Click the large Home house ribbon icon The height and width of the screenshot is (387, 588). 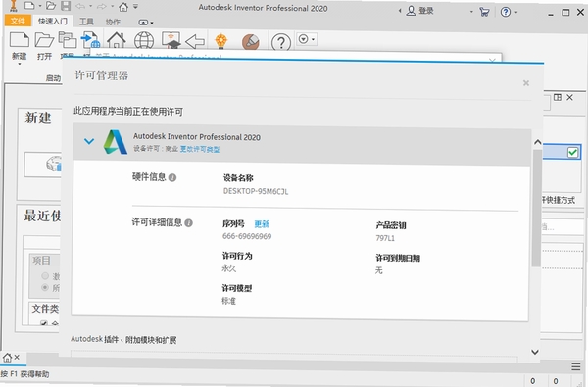[117, 40]
